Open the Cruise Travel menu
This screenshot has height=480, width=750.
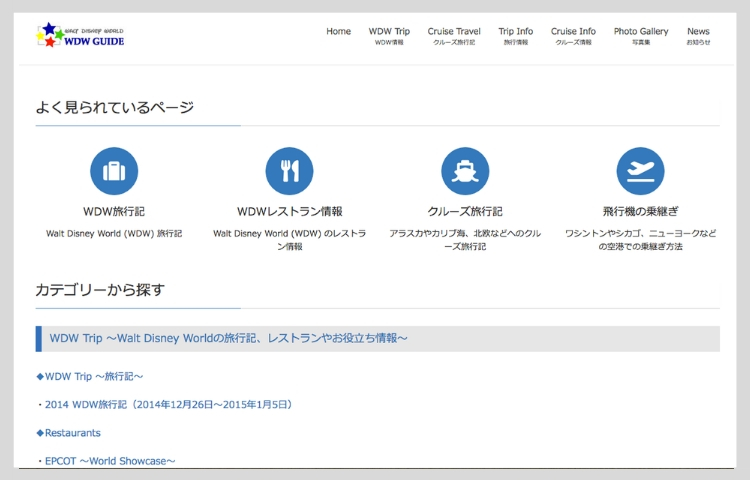pyautogui.click(x=454, y=36)
